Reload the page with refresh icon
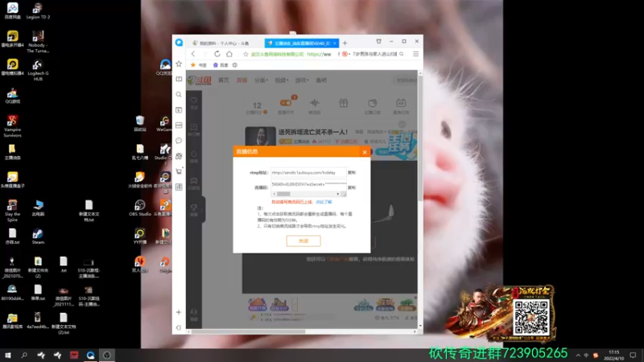This screenshot has height=362, width=644. [x=217, y=54]
